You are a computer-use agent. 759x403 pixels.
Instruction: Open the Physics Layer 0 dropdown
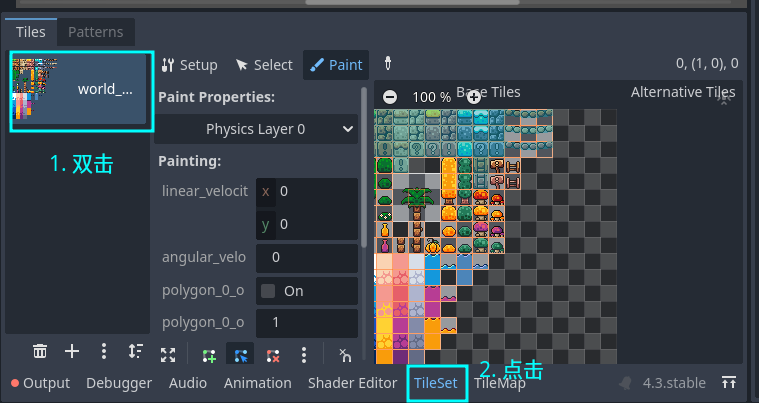pos(256,129)
